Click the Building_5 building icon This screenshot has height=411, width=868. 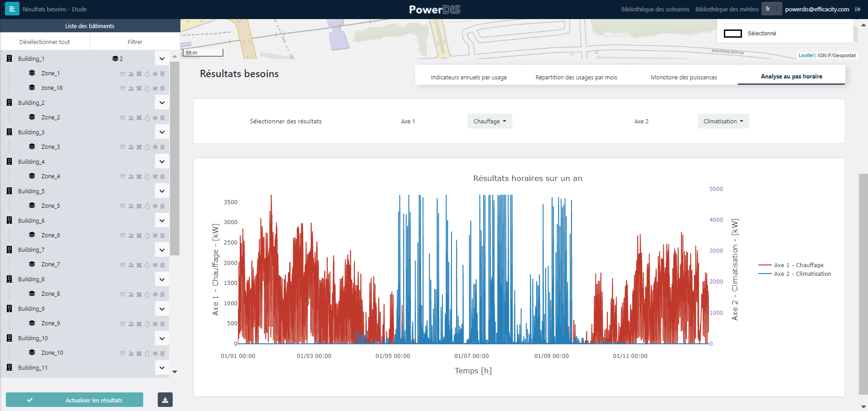10,191
